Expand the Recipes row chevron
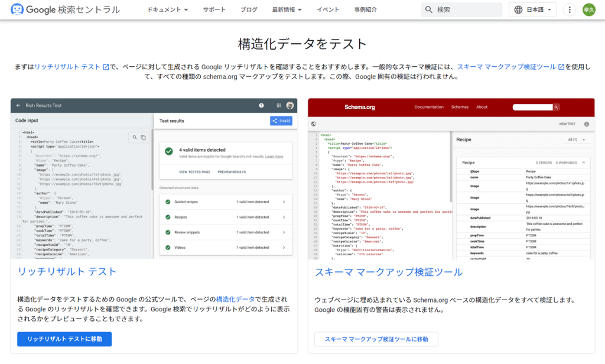Image resolution: width=605 pixels, height=364 pixels. (x=284, y=217)
